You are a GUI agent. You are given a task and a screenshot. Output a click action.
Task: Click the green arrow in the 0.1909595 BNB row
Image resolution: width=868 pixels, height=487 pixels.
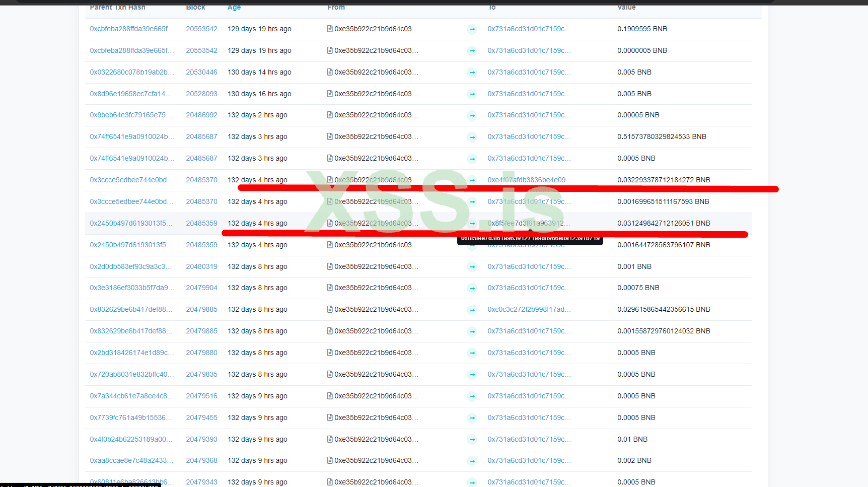pos(472,29)
